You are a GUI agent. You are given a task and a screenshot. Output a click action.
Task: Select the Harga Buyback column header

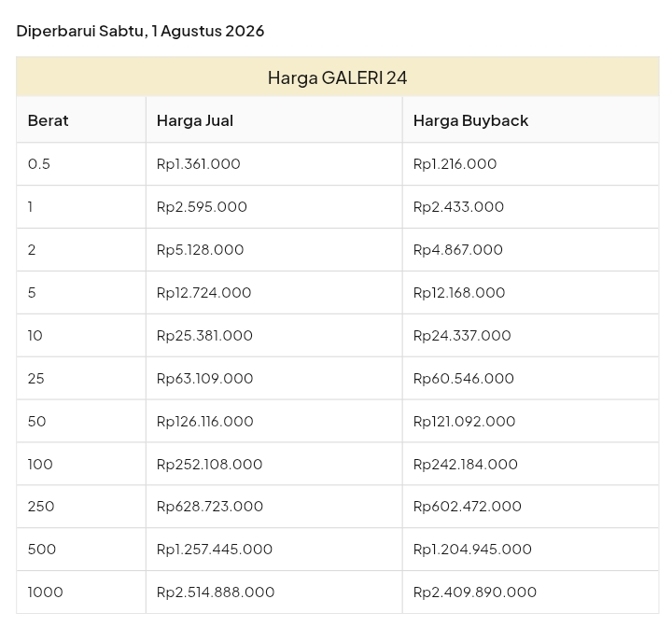click(x=470, y=120)
